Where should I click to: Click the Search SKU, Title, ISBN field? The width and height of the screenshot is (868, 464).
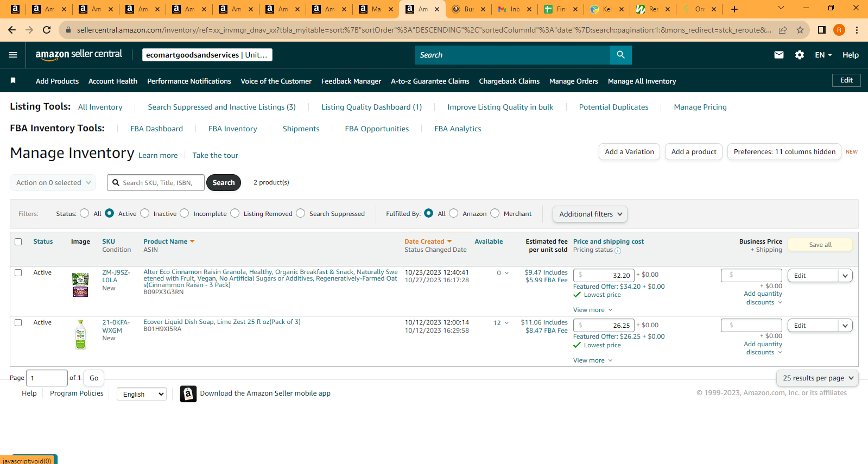156,183
